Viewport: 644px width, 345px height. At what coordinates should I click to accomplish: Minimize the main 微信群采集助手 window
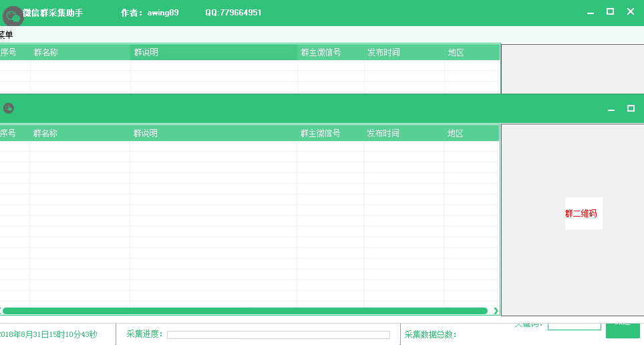coord(590,12)
